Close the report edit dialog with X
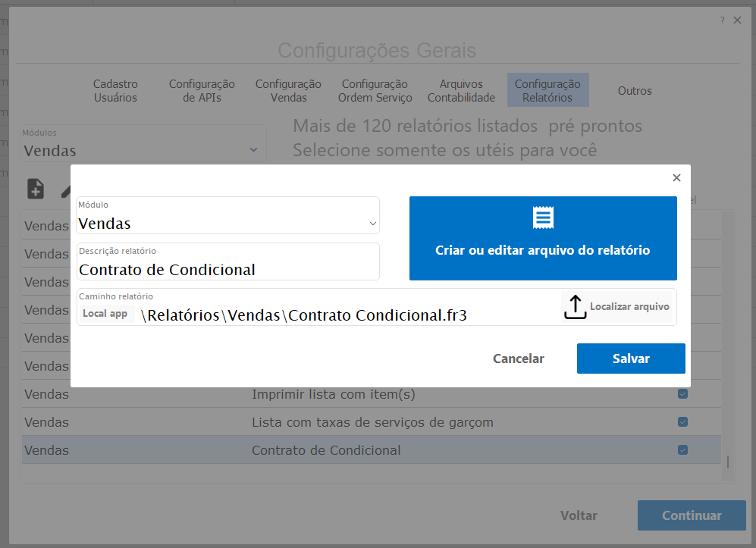756x548 pixels. coord(676,178)
